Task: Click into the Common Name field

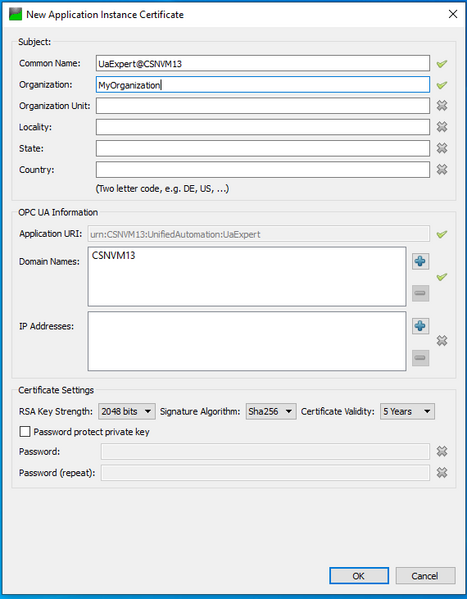Action: [x=263, y=63]
